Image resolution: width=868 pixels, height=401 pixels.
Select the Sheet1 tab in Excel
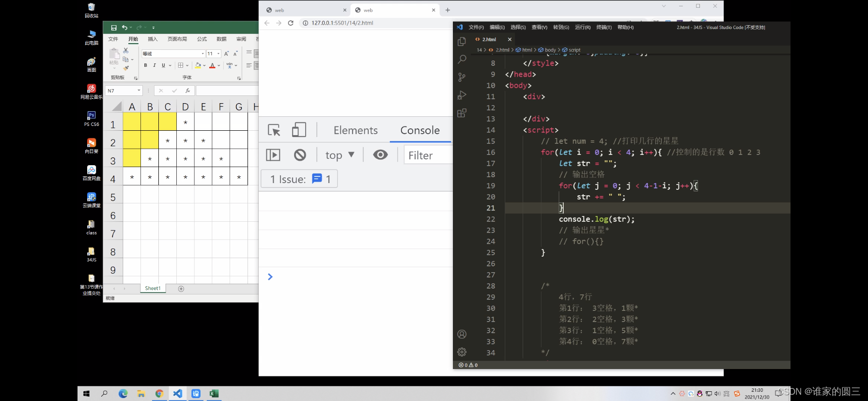click(153, 288)
